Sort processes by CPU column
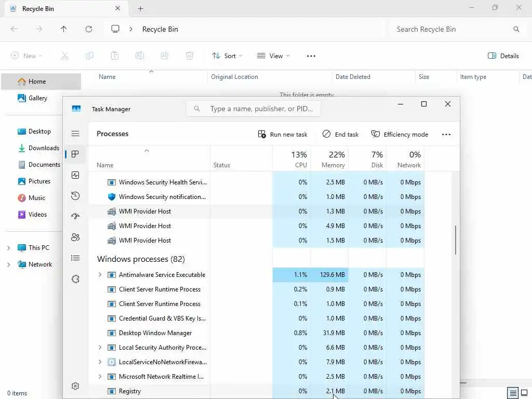This screenshot has height=399, width=532. [291, 159]
